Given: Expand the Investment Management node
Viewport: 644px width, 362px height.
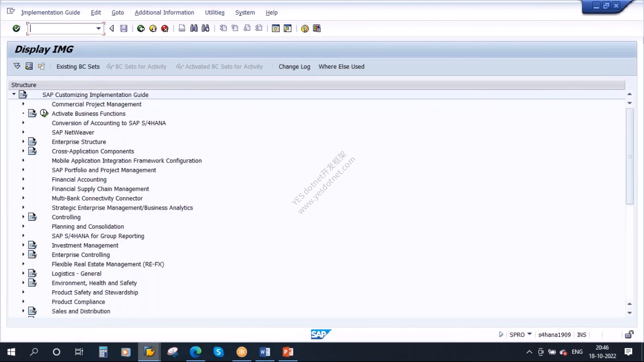Looking at the screenshot, I should (x=23, y=245).
